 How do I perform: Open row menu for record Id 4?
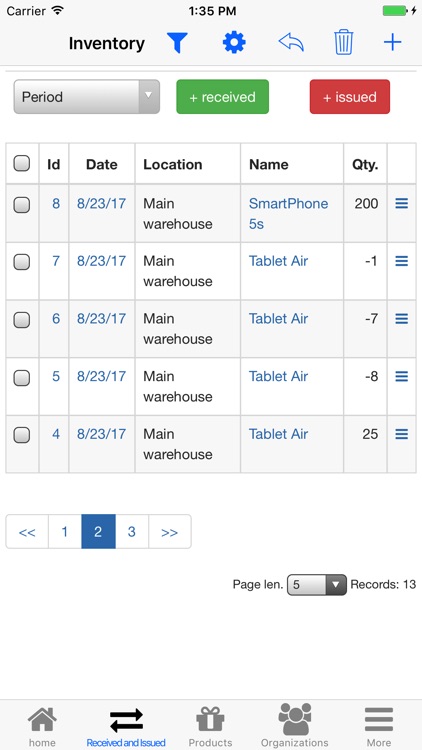click(x=401, y=434)
